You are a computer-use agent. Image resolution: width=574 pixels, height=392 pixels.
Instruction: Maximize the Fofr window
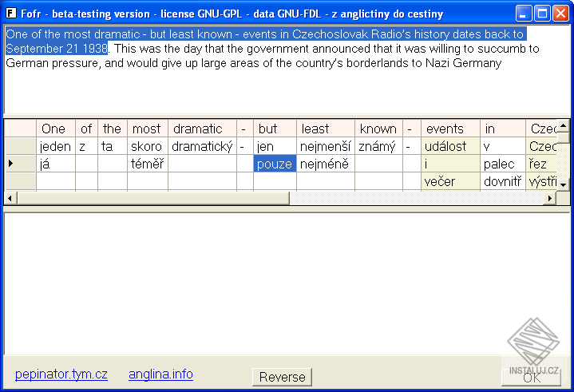[542, 14]
